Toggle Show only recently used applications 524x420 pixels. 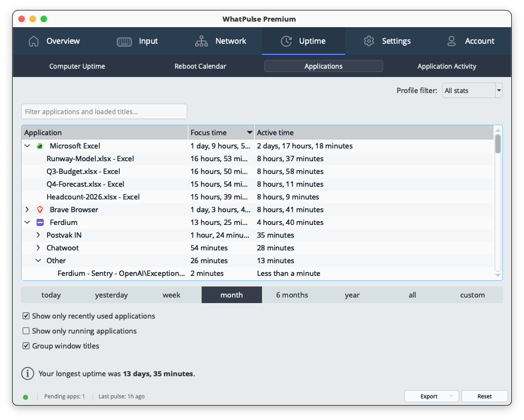click(26, 316)
